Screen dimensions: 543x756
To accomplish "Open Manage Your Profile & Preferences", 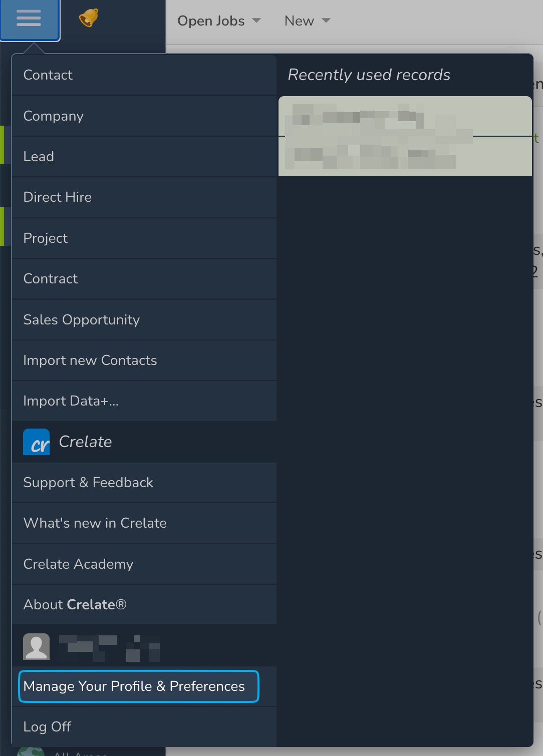I will click(x=134, y=686).
